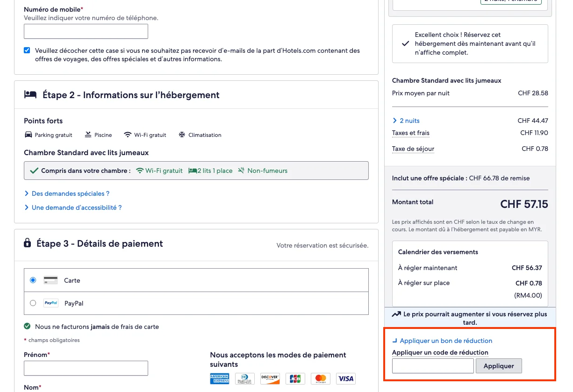
Task: Click the Climatisation icon
Action: (x=181, y=135)
